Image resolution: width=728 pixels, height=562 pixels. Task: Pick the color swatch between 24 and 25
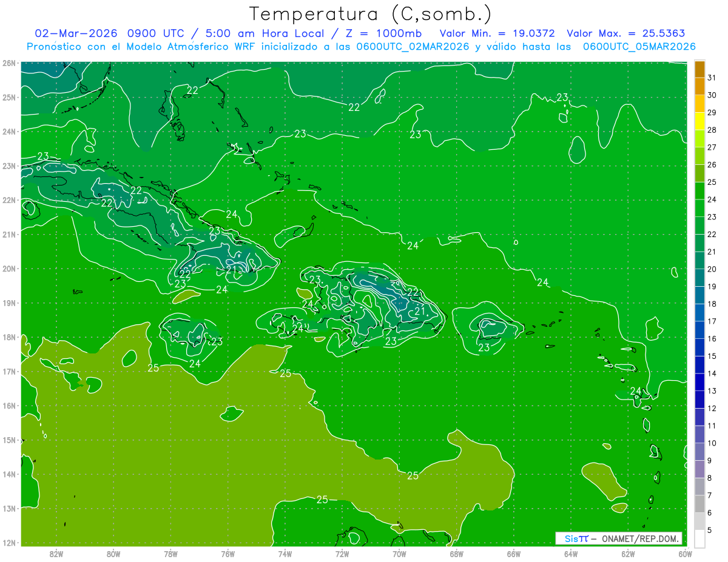(699, 191)
